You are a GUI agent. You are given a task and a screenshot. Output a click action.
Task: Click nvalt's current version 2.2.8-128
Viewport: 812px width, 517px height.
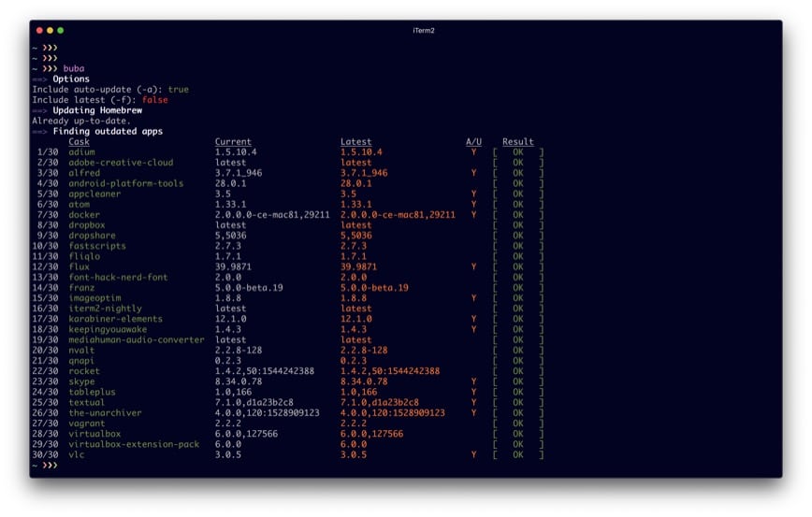[239, 351]
